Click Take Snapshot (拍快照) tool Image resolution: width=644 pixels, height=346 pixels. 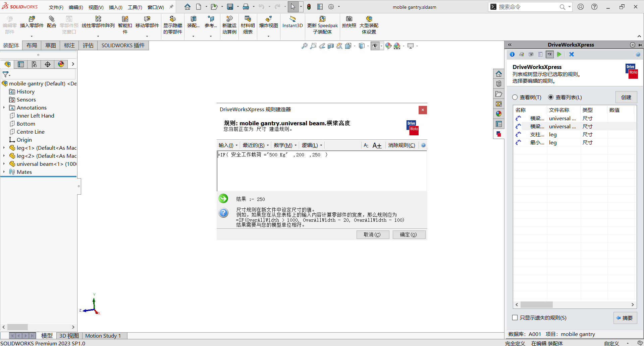coord(349,22)
